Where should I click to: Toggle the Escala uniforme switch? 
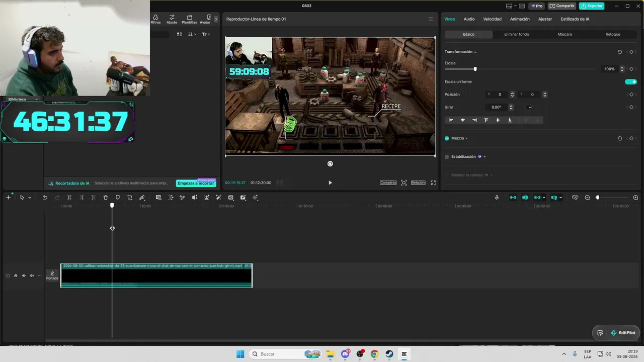631,82
